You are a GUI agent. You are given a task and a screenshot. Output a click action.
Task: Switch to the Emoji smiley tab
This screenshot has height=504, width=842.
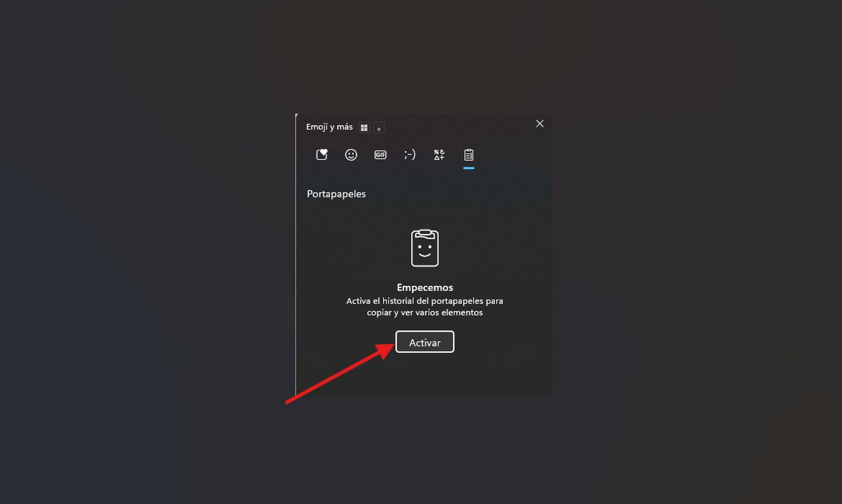pyautogui.click(x=351, y=155)
